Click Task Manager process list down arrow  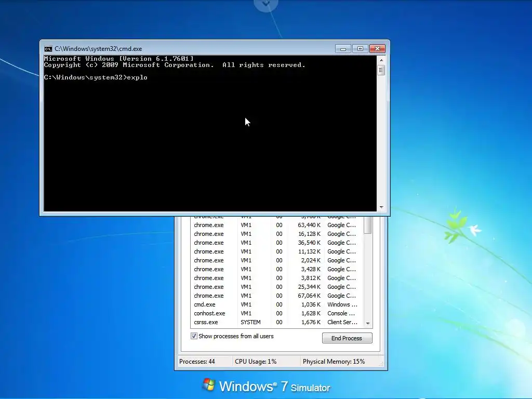coord(368,323)
